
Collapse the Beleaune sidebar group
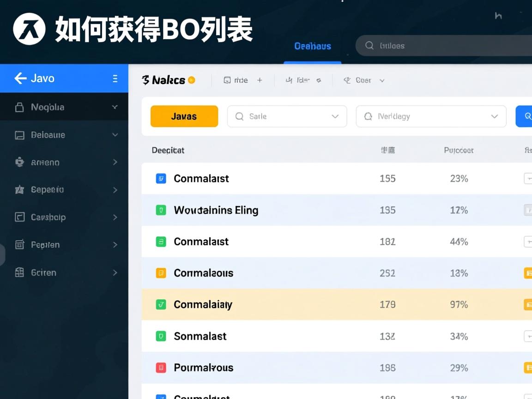pos(115,134)
